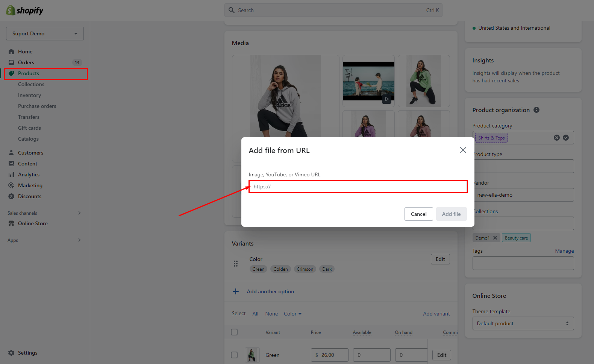Click the plus icon for adding option
Screen dimensions: 594x364
[x=236, y=291]
